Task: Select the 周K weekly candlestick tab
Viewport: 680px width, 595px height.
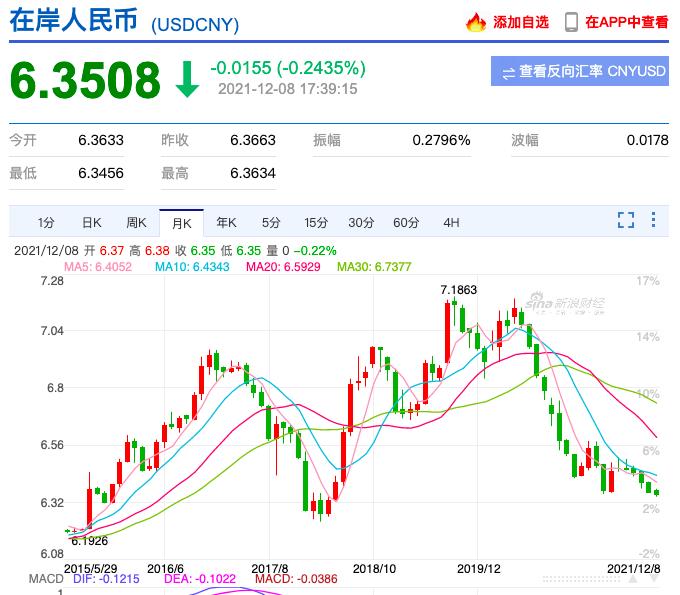Action: 136,222
